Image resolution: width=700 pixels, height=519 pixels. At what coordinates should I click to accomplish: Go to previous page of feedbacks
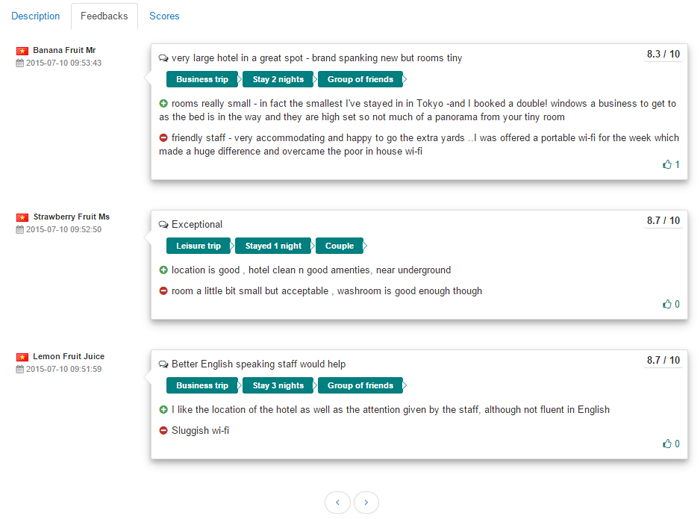[338, 502]
